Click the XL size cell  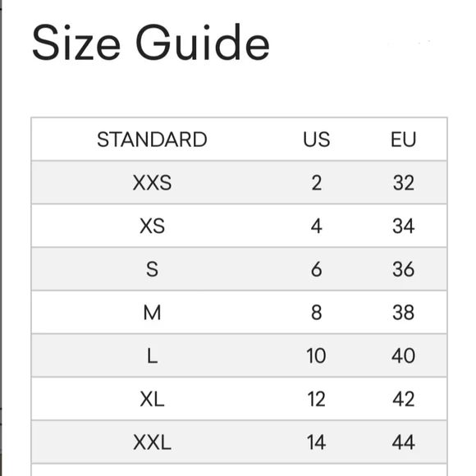coord(152,399)
